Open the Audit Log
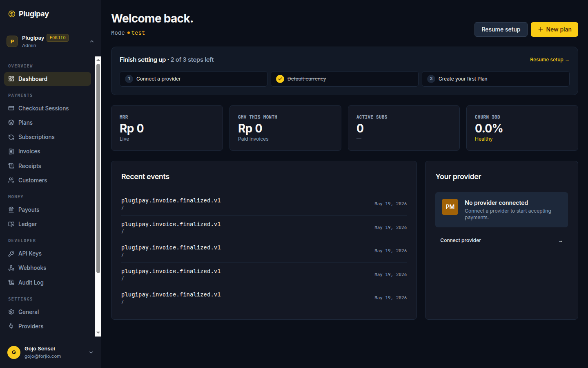This screenshot has width=588, height=368. coord(47,283)
